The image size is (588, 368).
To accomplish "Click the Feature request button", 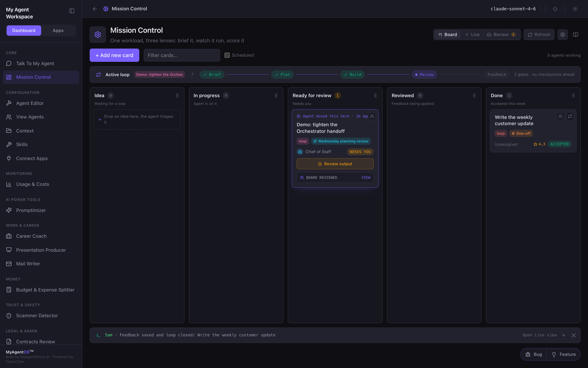I will pyautogui.click(x=563, y=354).
